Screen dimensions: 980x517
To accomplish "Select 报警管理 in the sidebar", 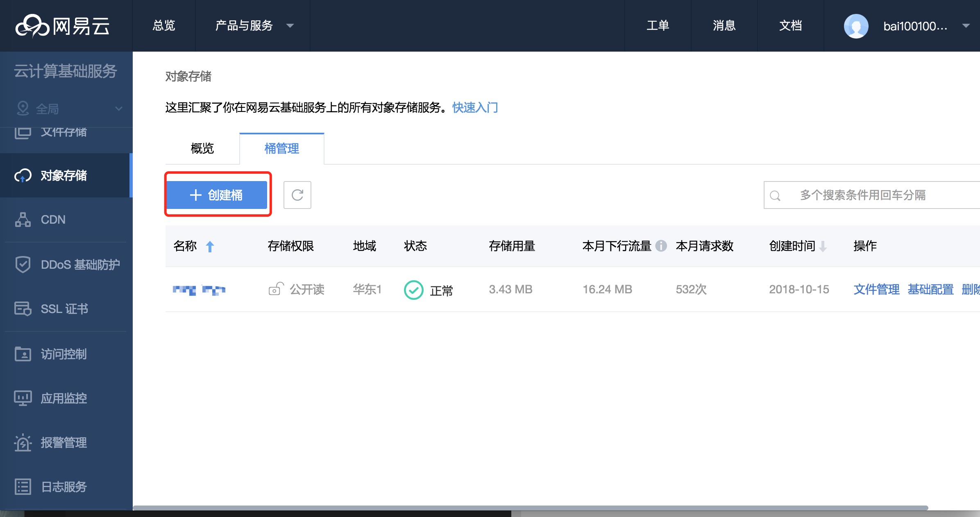I will [x=66, y=442].
